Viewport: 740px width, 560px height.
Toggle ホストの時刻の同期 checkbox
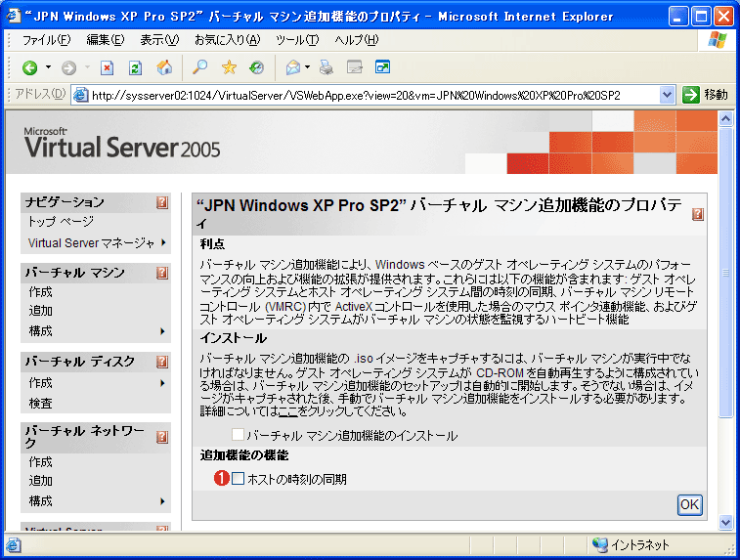pos(238,478)
